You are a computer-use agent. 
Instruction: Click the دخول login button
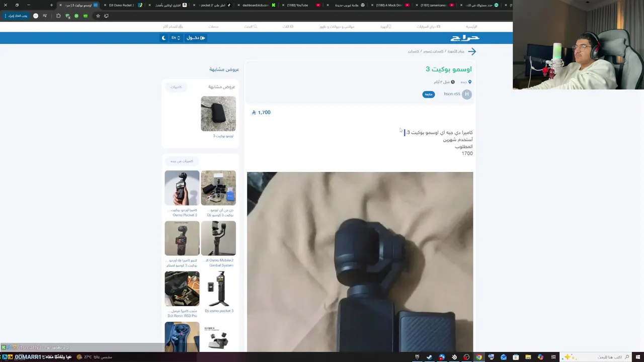(196, 38)
